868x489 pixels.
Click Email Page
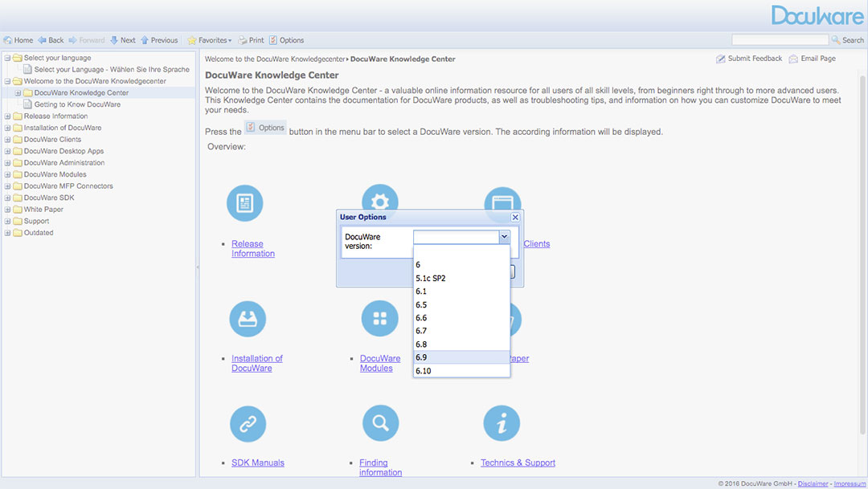pyautogui.click(x=812, y=59)
